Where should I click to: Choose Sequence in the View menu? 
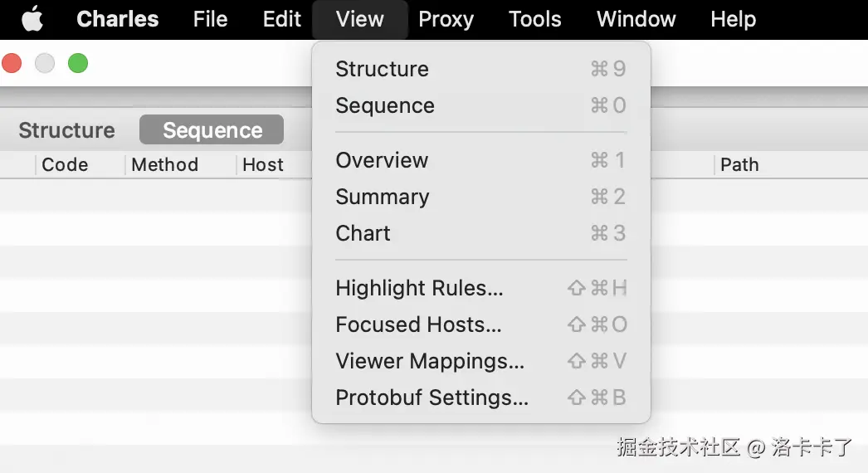(481, 105)
